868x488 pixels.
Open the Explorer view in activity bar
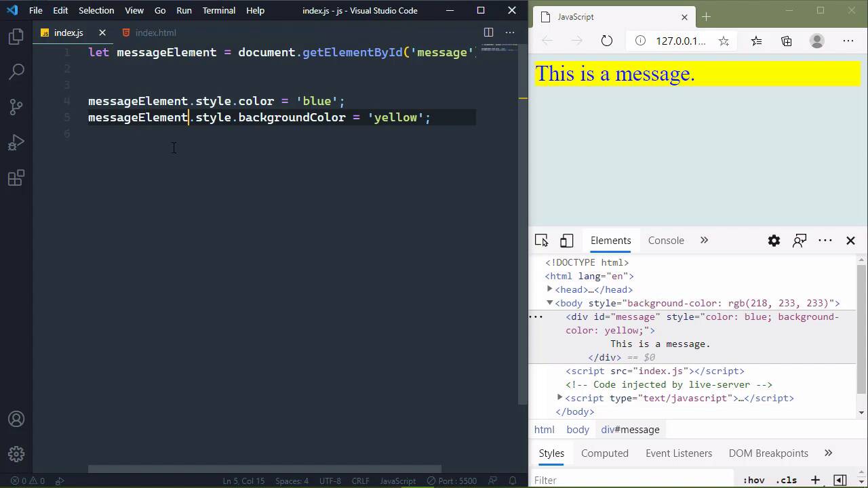(16, 37)
